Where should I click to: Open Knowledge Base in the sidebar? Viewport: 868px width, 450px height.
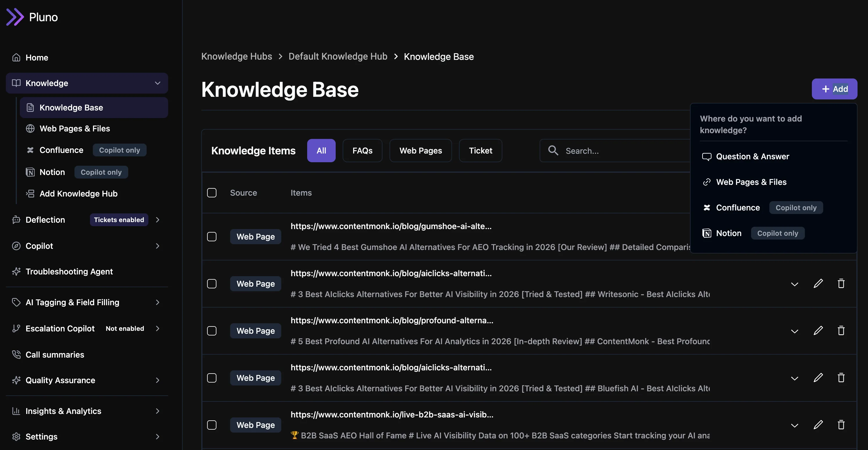tap(94, 108)
